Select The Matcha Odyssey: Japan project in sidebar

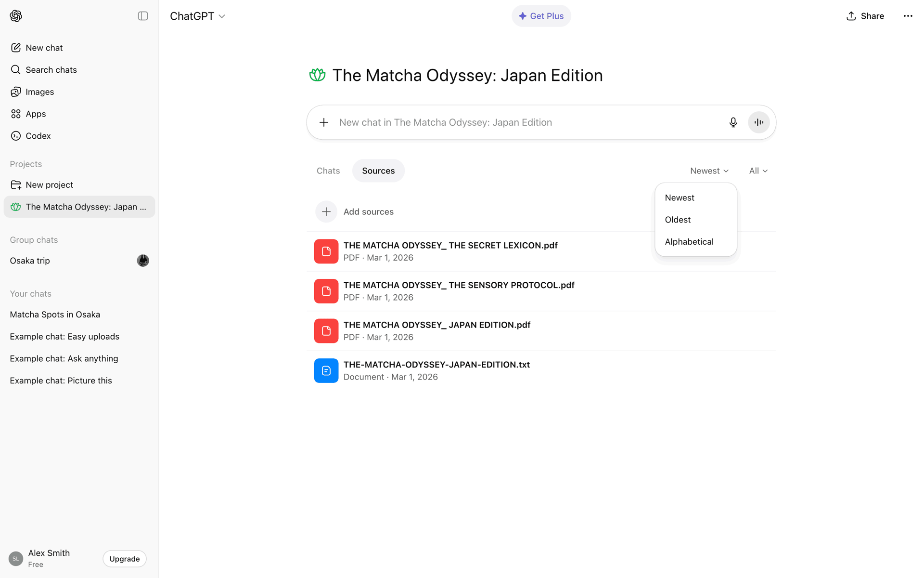click(x=79, y=207)
